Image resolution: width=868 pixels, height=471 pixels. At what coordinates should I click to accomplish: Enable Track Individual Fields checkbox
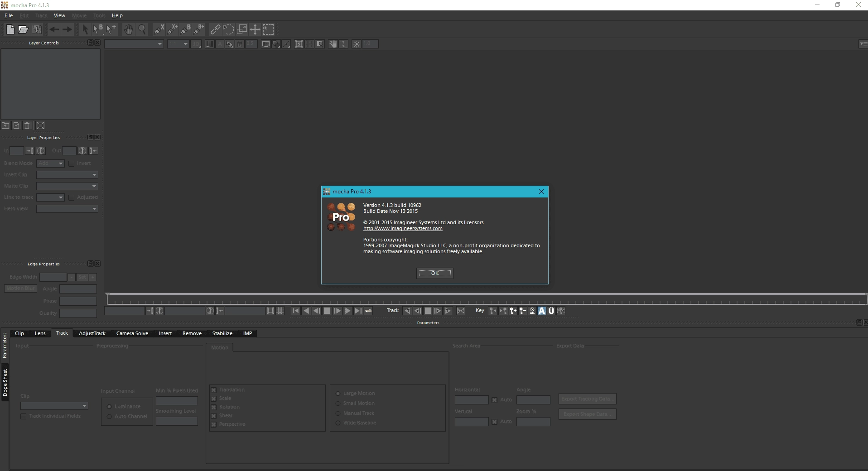(x=23, y=416)
